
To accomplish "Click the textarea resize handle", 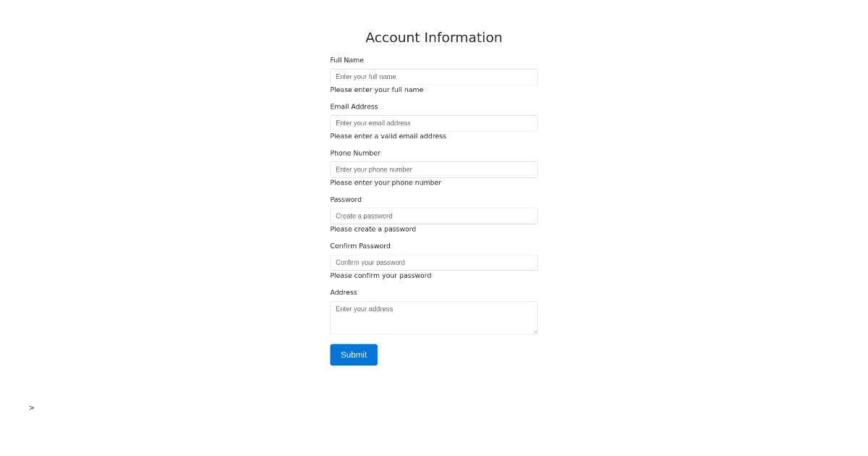I will [536, 332].
